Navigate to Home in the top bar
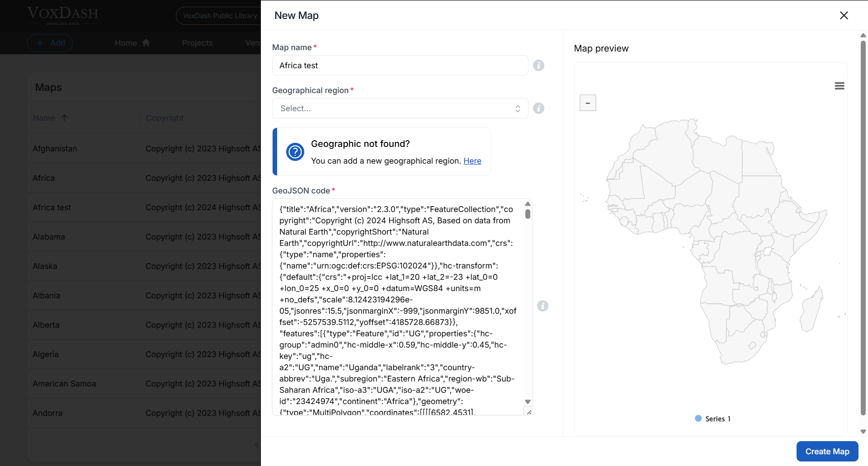868x466 pixels. point(125,42)
